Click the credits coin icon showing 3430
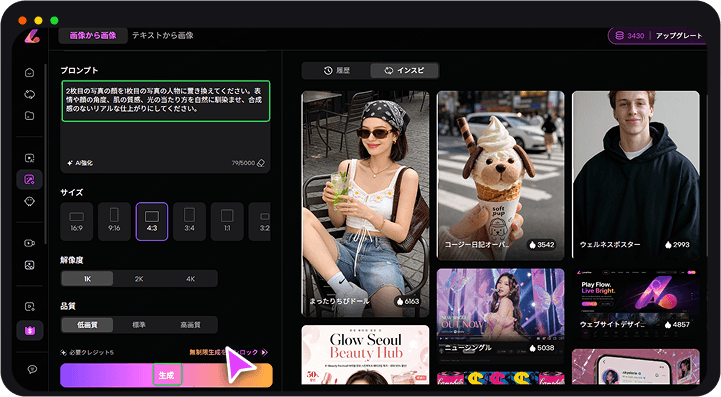The height and width of the screenshot is (397, 721). point(620,35)
